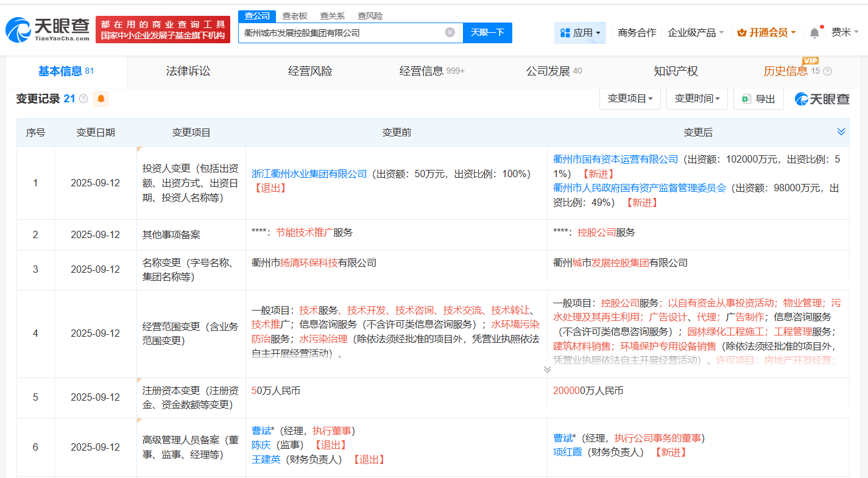Open the 费米 user account menu
This screenshot has width=868, height=478.
845,33
